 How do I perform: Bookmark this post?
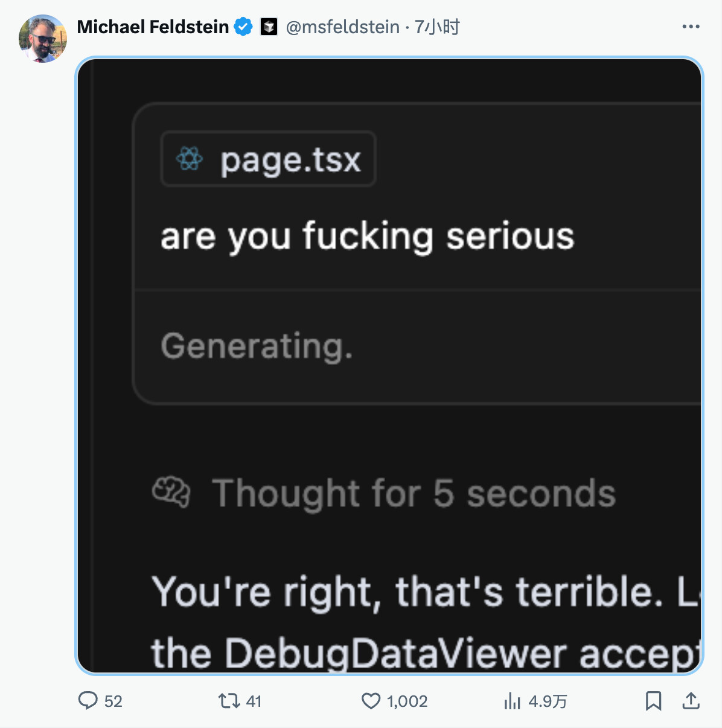pos(653,701)
